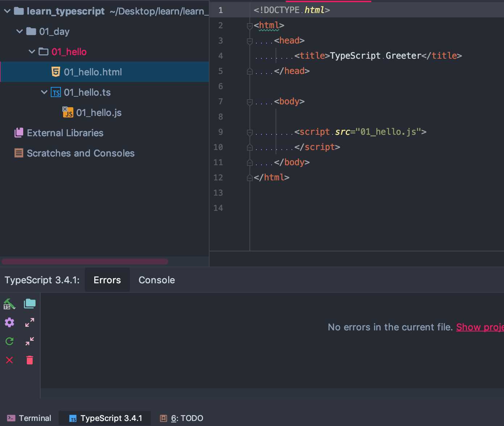This screenshot has height=426, width=504.
Task: Click fold marker at closing html line 12
Action: (x=249, y=177)
